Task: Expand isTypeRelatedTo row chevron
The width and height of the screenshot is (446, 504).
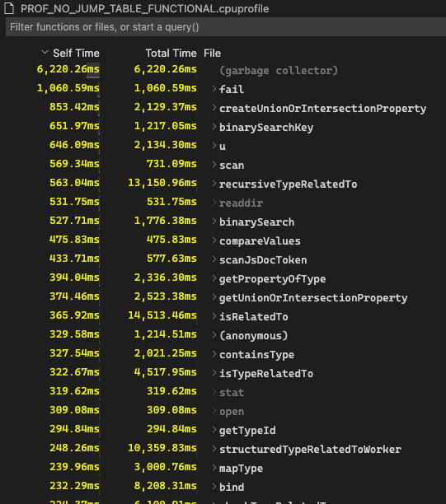Action: pyautogui.click(x=214, y=374)
